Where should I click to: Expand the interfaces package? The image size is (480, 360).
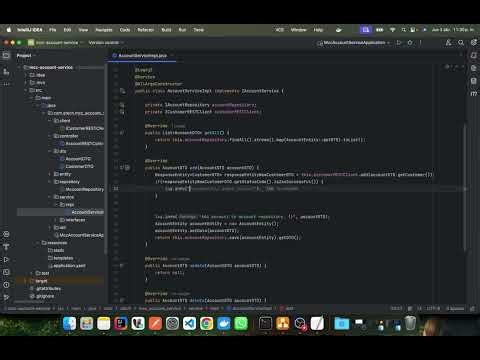point(56,220)
